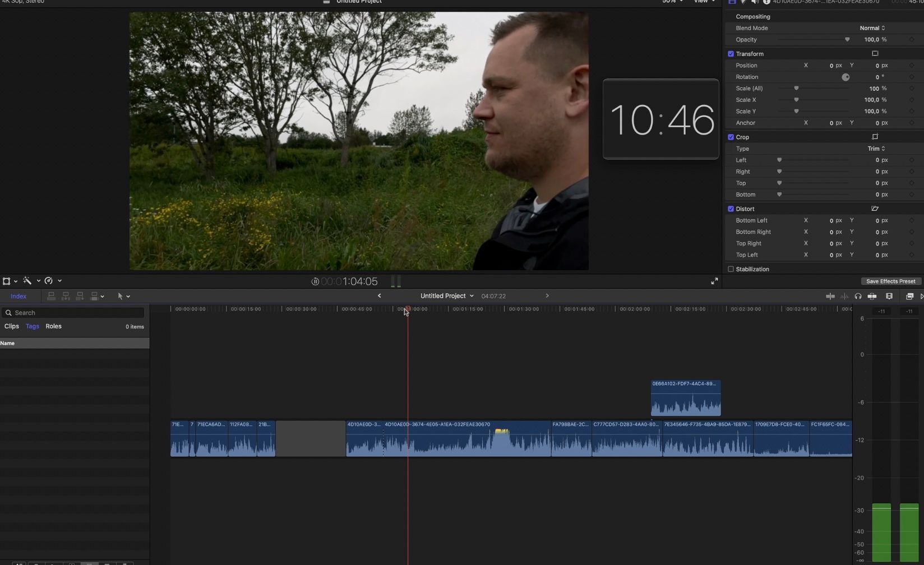This screenshot has width=924, height=565.
Task: Go back in timeline history
Action: coord(380,296)
